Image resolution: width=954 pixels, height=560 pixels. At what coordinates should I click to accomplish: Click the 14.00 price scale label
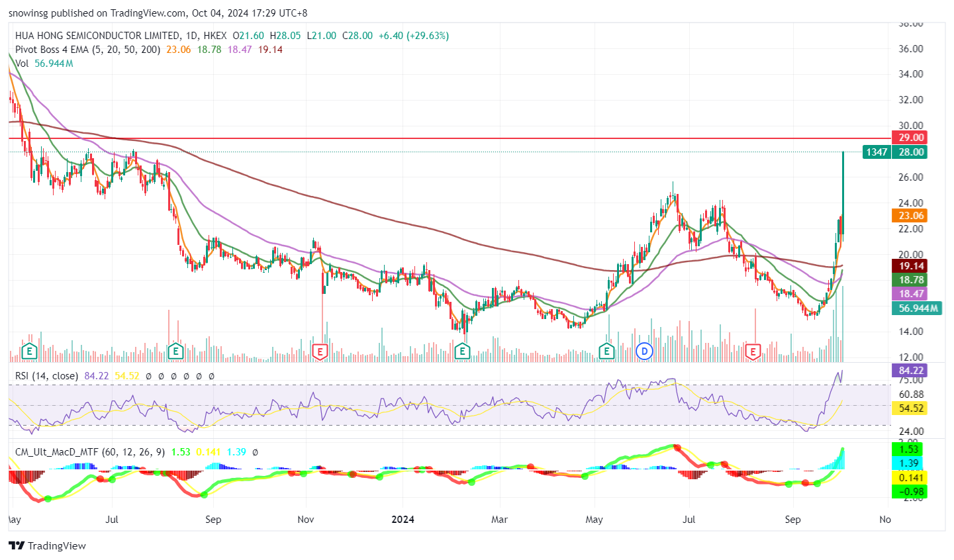[x=911, y=332]
